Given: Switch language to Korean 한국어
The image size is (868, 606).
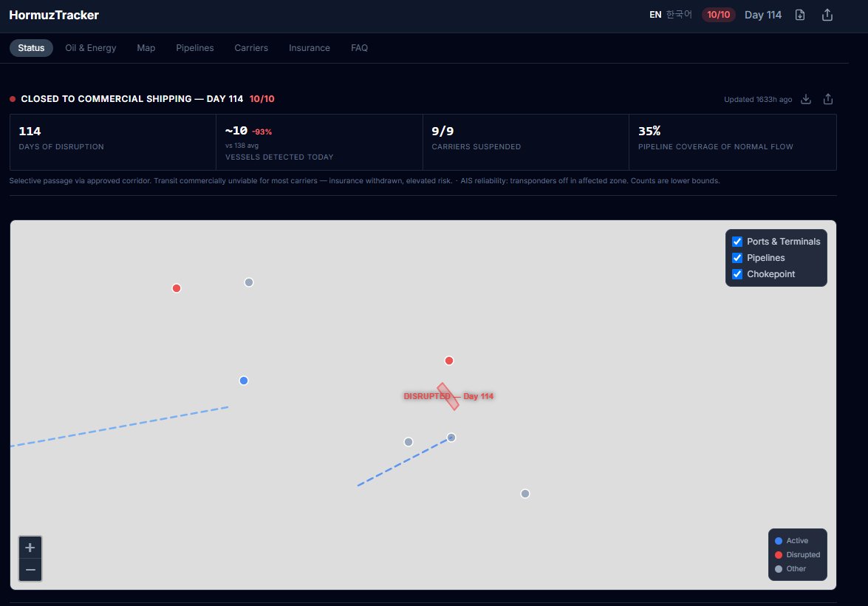Looking at the screenshot, I should pyautogui.click(x=679, y=14).
